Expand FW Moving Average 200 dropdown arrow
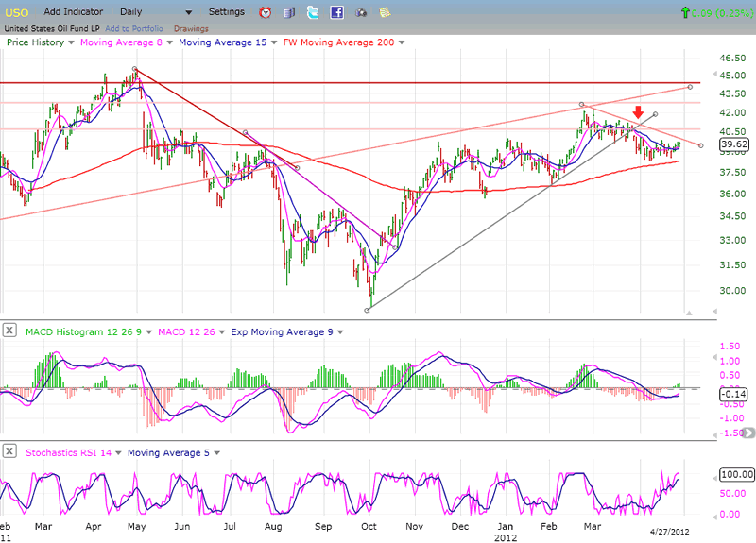Viewport: 756px width, 543px height. tap(402, 42)
